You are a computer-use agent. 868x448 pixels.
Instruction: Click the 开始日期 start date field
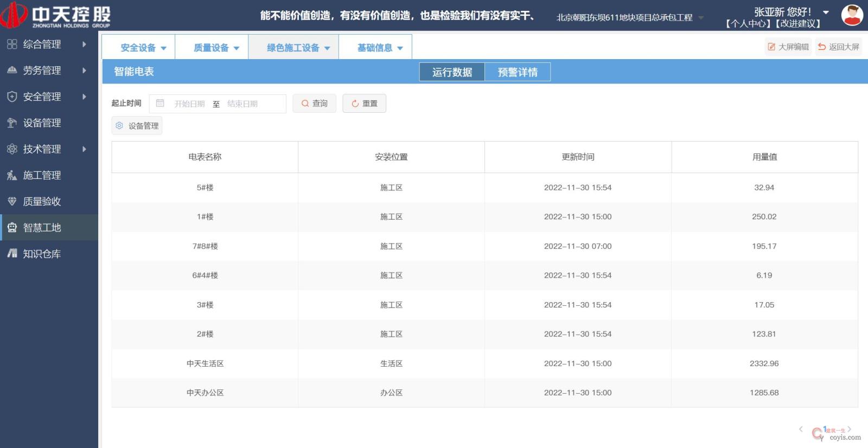click(x=189, y=104)
